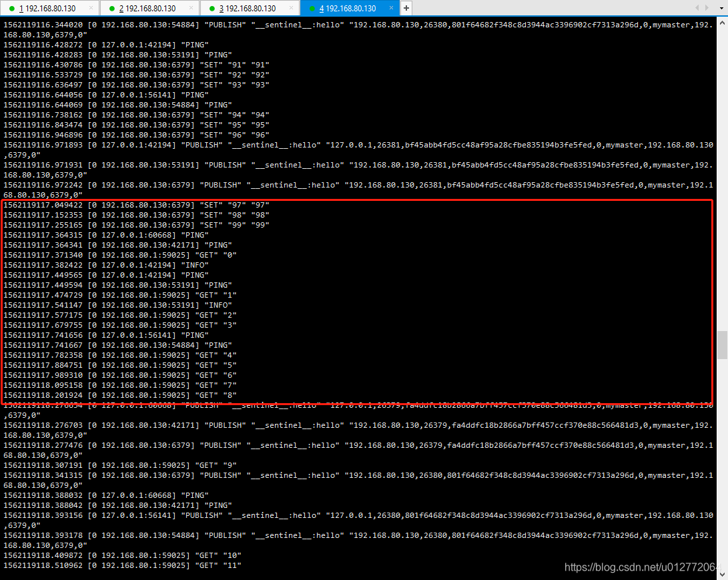Viewport: 728px width, 580px height.
Task: Close session tab 2
Action: pyautogui.click(x=192, y=8)
